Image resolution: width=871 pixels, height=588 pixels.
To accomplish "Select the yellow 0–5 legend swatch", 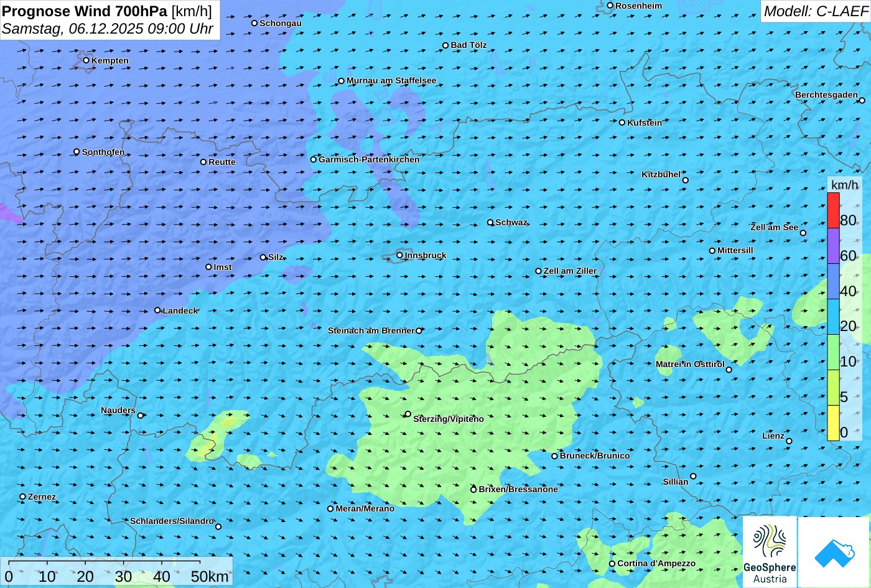I will 833,423.
